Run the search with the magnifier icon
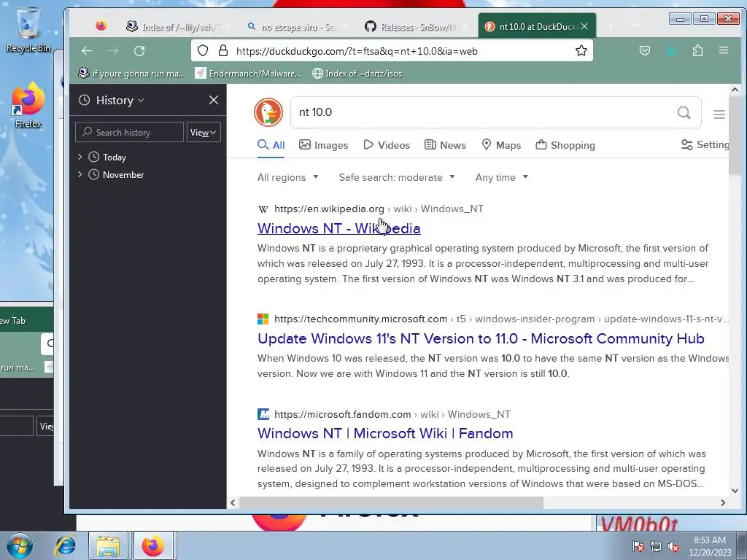 coord(684,113)
